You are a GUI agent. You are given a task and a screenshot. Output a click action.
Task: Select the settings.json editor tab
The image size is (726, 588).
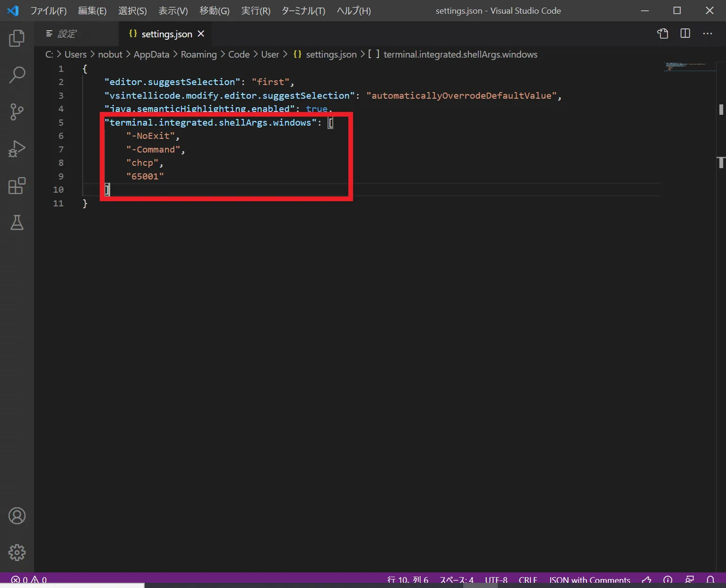[x=166, y=34]
